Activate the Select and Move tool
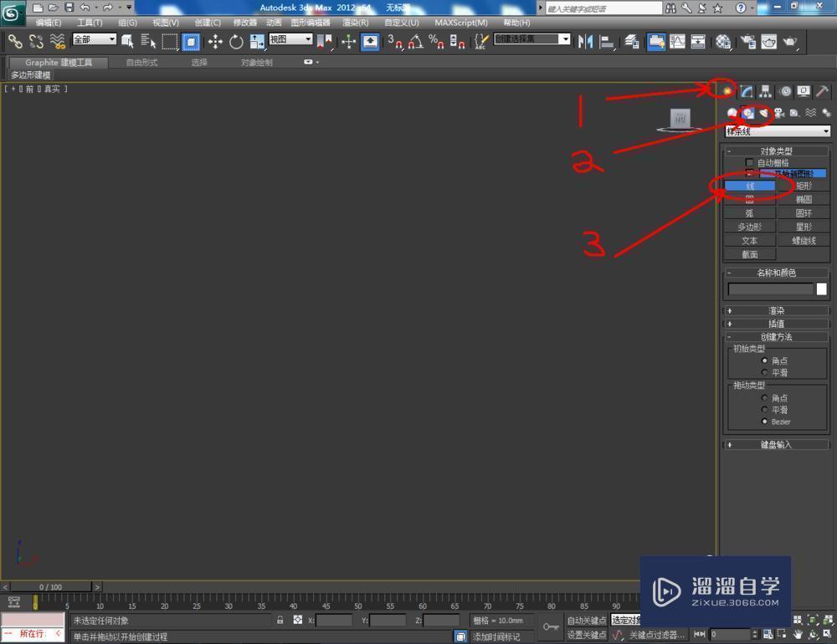Image resolution: width=837 pixels, height=644 pixels. [215, 39]
